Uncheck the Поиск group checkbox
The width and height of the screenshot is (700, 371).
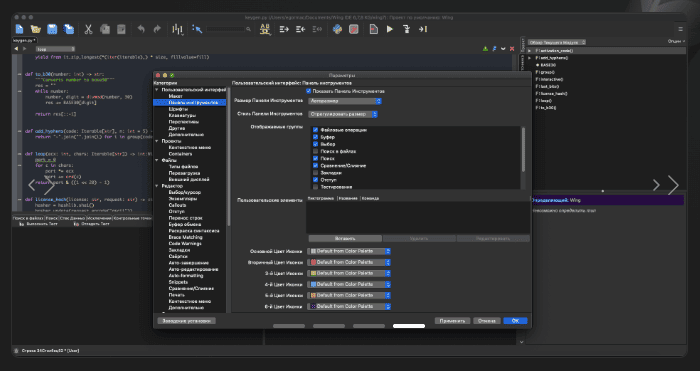tap(316, 158)
